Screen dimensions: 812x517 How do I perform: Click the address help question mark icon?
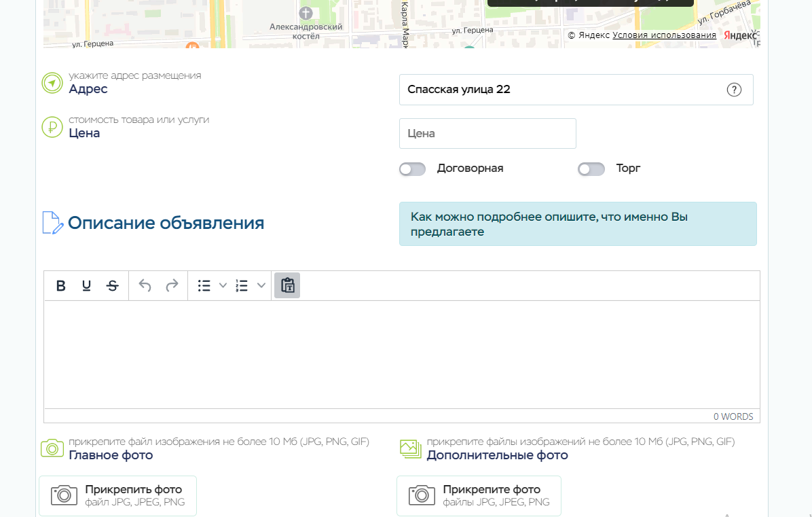coord(734,90)
